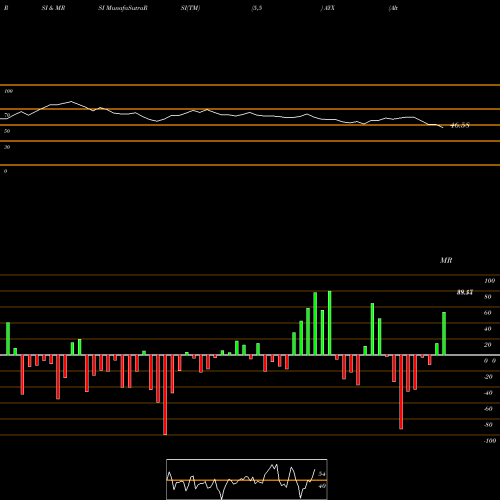Click the 'MR' panel title

(x=446, y=260)
